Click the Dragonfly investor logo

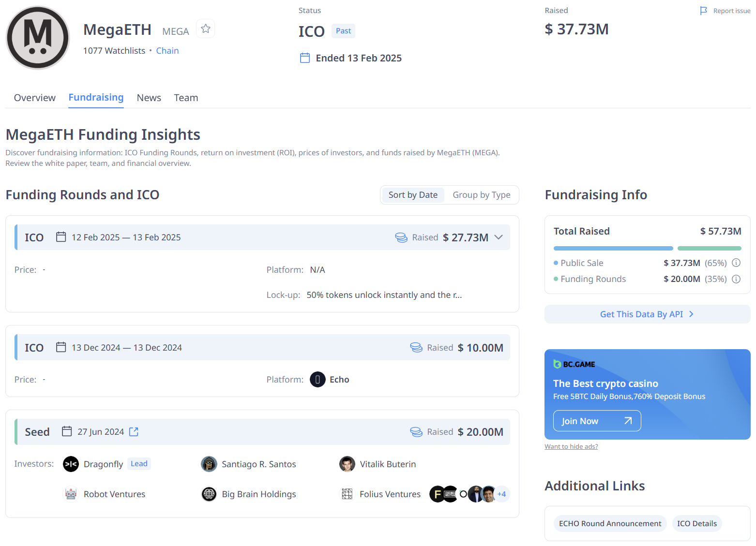click(x=71, y=464)
